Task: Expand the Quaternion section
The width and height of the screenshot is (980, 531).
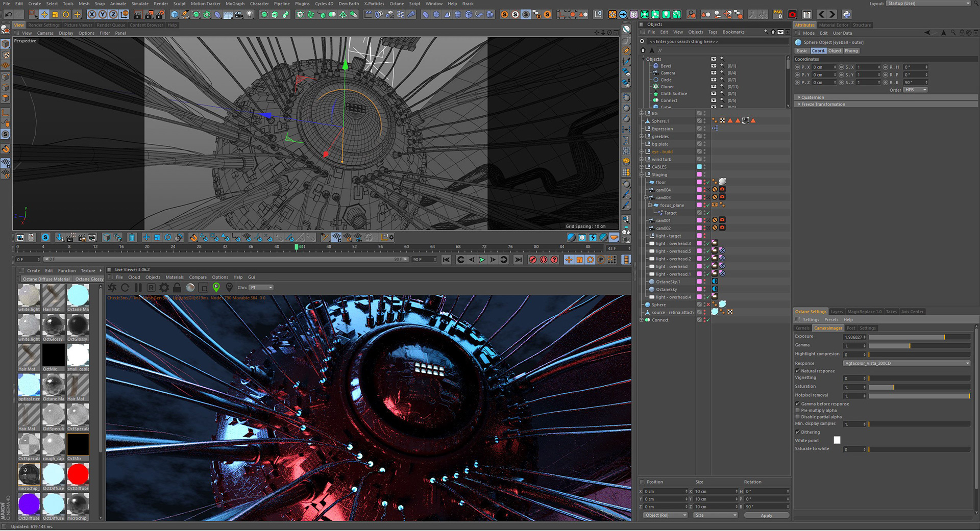Action: pyautogui.click(x=799, y=97)
